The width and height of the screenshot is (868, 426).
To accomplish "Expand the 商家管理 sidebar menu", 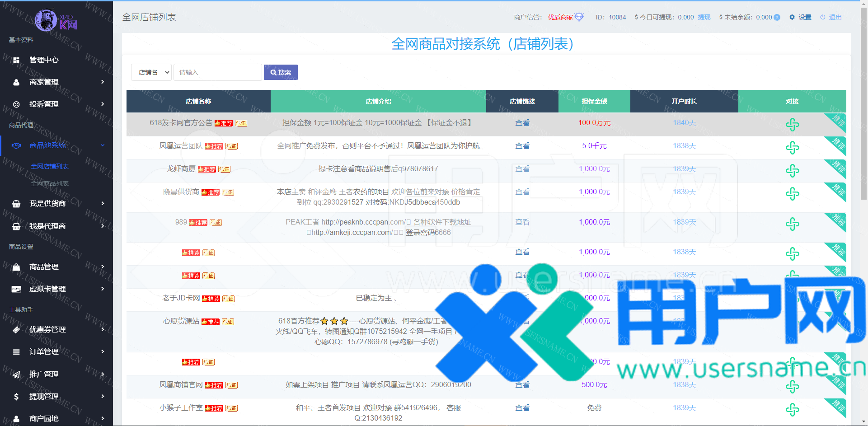I will pos(56,82).
